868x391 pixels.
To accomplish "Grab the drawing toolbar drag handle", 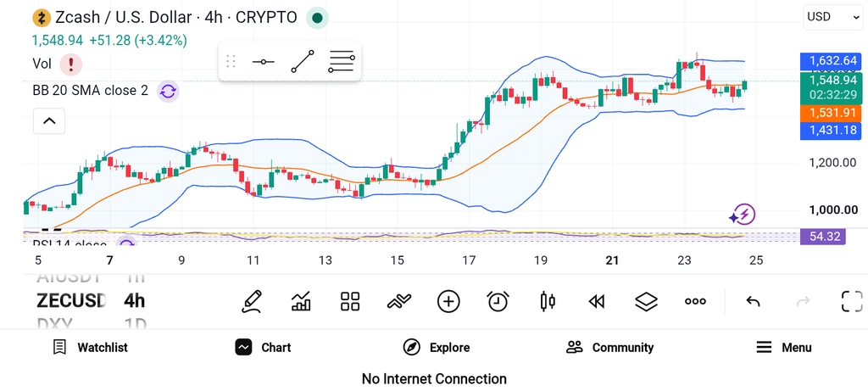I will click(231, 61).
